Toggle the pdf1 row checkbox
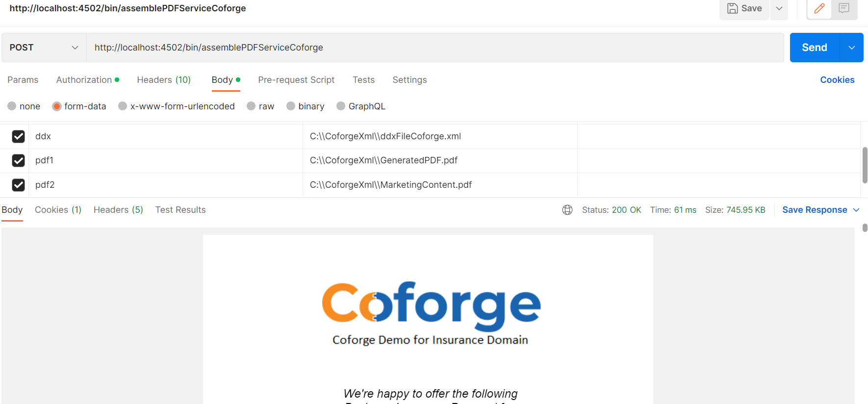 click(x=18, y=160)
